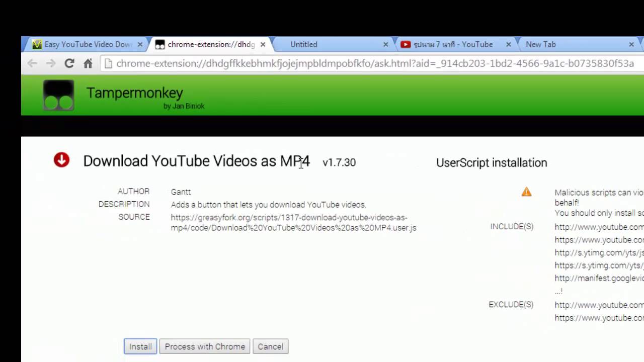The width and height of the screenshot is (644, 362).
Task: Close the New Tab tab
Action: pos(631,44)
